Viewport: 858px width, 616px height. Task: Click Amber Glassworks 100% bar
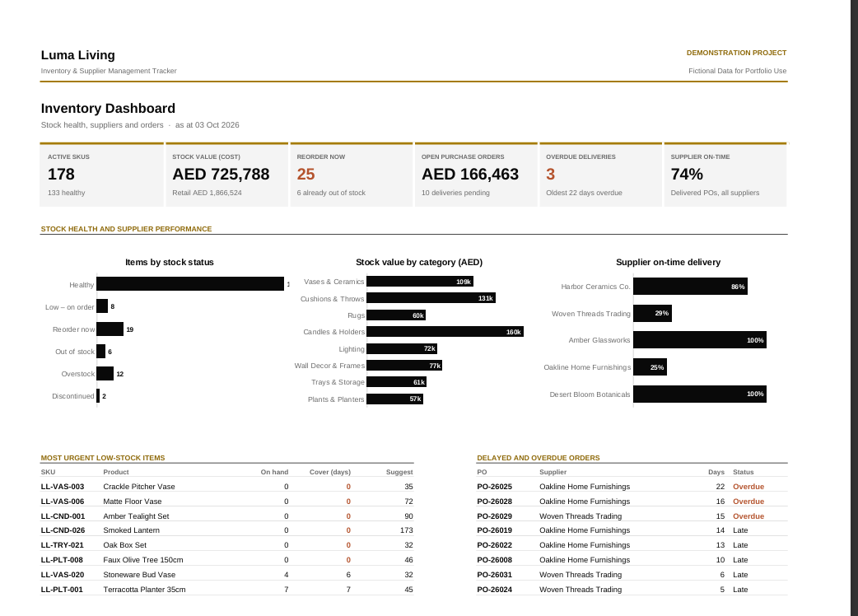(700, 340)
